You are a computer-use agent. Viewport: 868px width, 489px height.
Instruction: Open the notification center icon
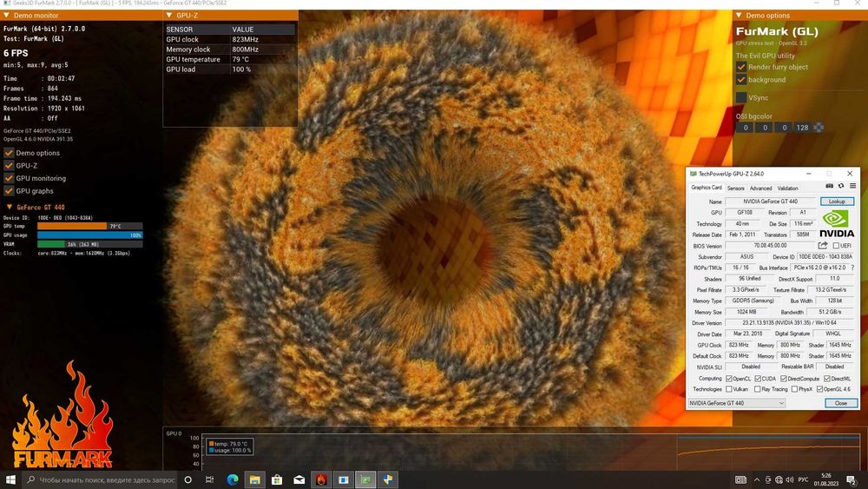click(852, 479)
